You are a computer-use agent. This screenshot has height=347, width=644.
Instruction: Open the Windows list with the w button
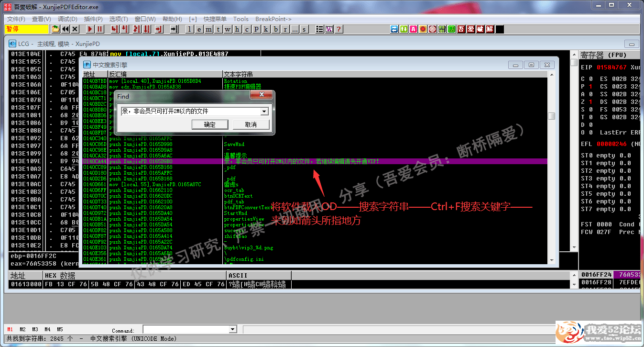click(228, 29)
